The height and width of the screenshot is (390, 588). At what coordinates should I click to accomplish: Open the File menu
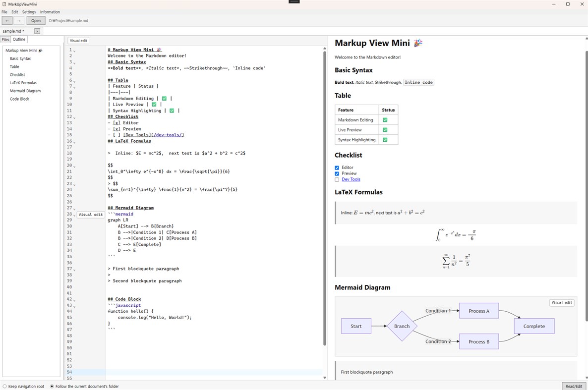coord(4,12)
